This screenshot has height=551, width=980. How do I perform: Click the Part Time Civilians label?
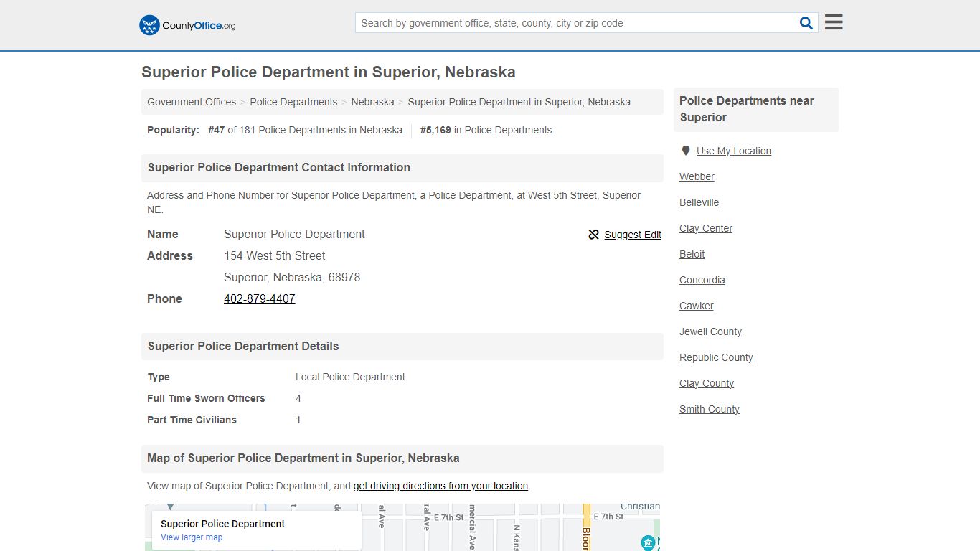coord(192,420)
